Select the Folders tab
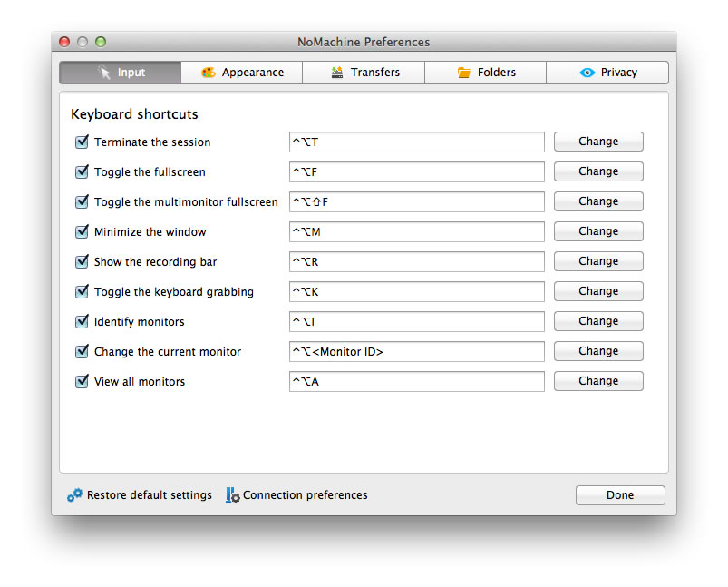 click(x=485, y=73)
